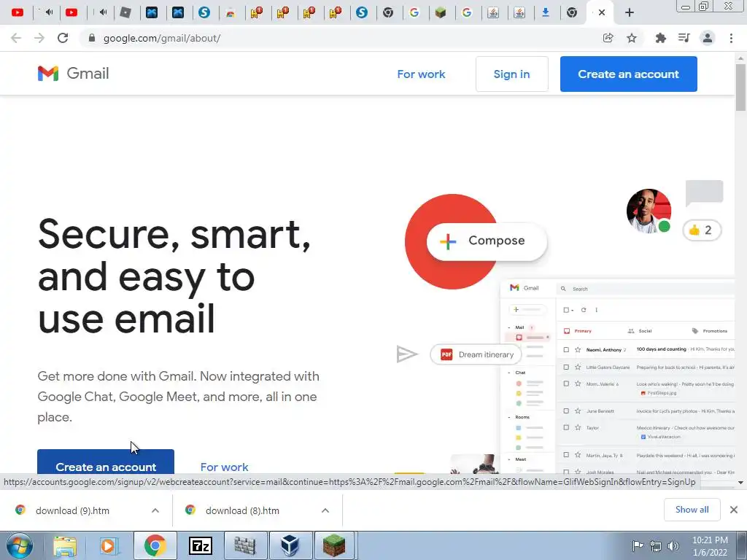Launch Windows Media Player from taskbar
Viewport: 747px width, 560px height.
pos(109,545)
